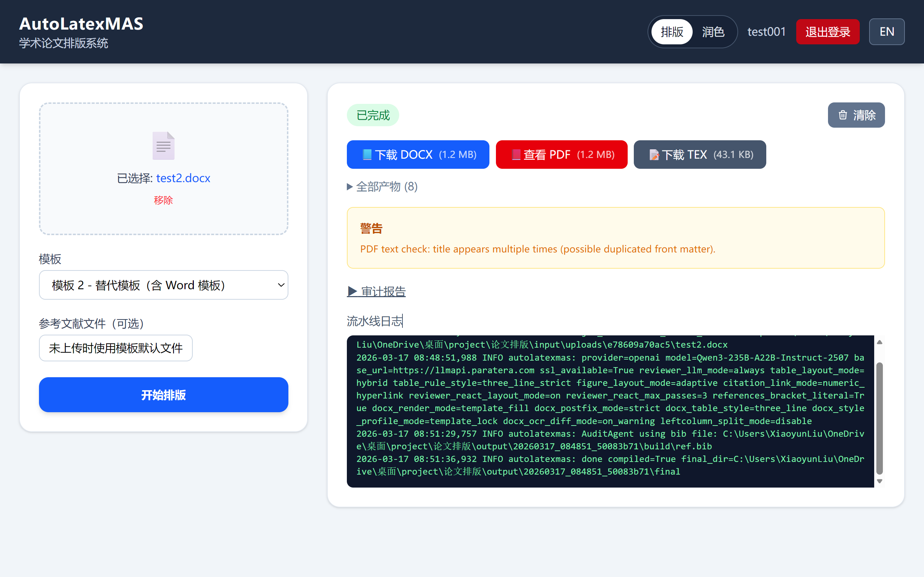This screenshot has width=924, height=577.
Task: Click the scroll up arrow of pipeline log
Action: [879, 342]
